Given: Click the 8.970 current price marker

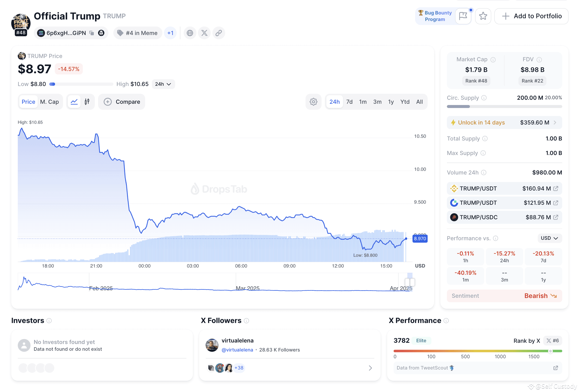Looking at the screenshot, I should click(420, 238).
